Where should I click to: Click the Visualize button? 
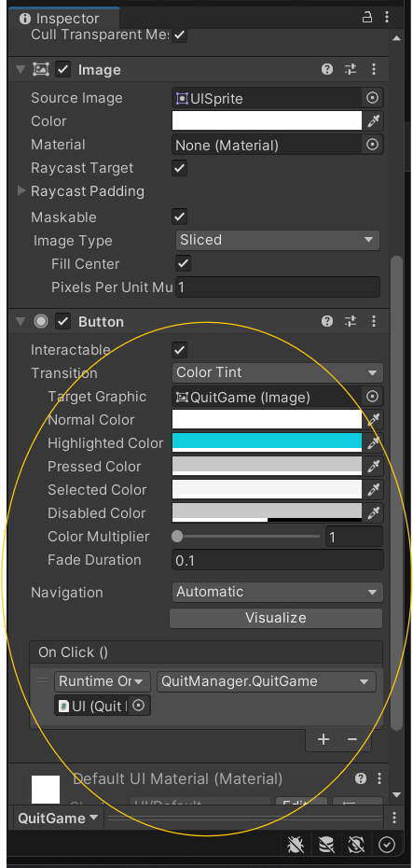tap(276, 618)
